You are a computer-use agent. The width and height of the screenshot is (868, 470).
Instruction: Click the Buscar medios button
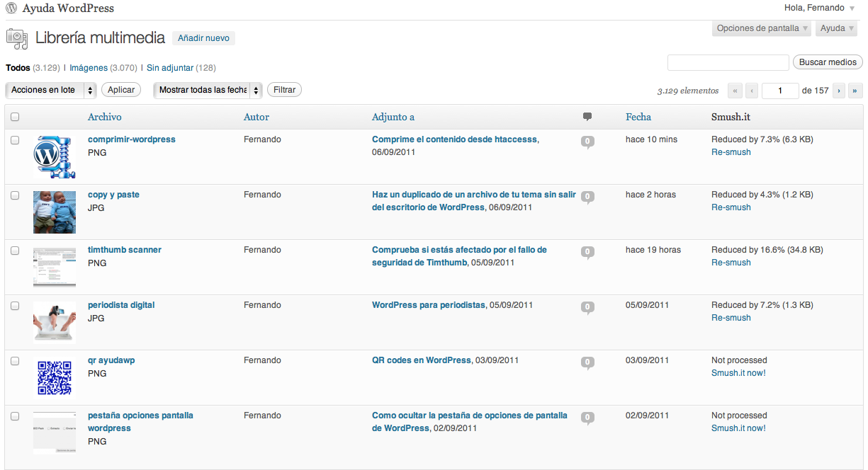pyautogui.click(x=828, y=62)
